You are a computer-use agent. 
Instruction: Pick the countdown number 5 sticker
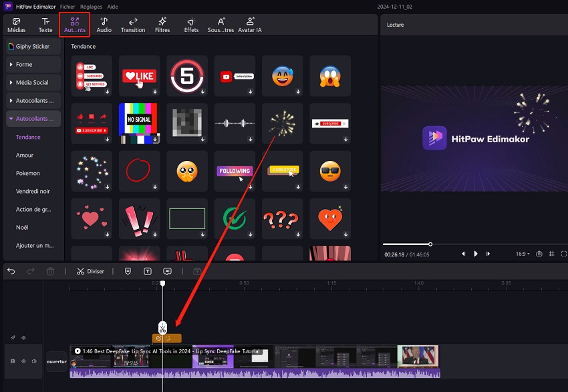(x=187, y=76)
